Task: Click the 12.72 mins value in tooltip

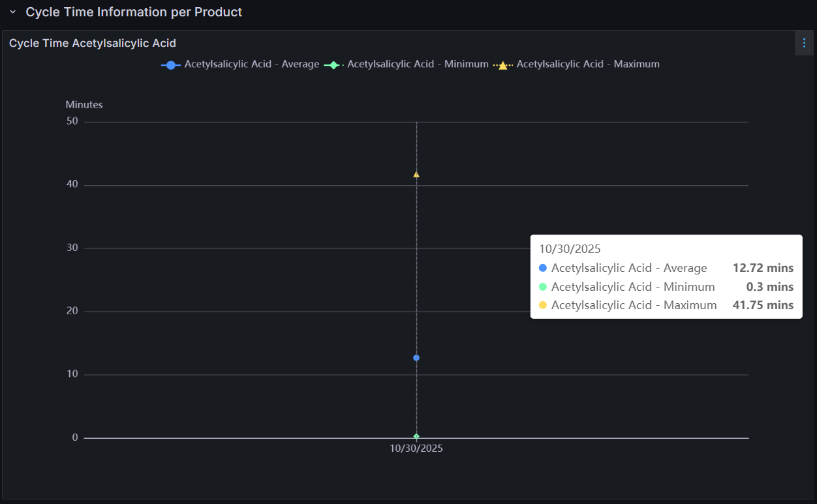Action: [763, 268]
